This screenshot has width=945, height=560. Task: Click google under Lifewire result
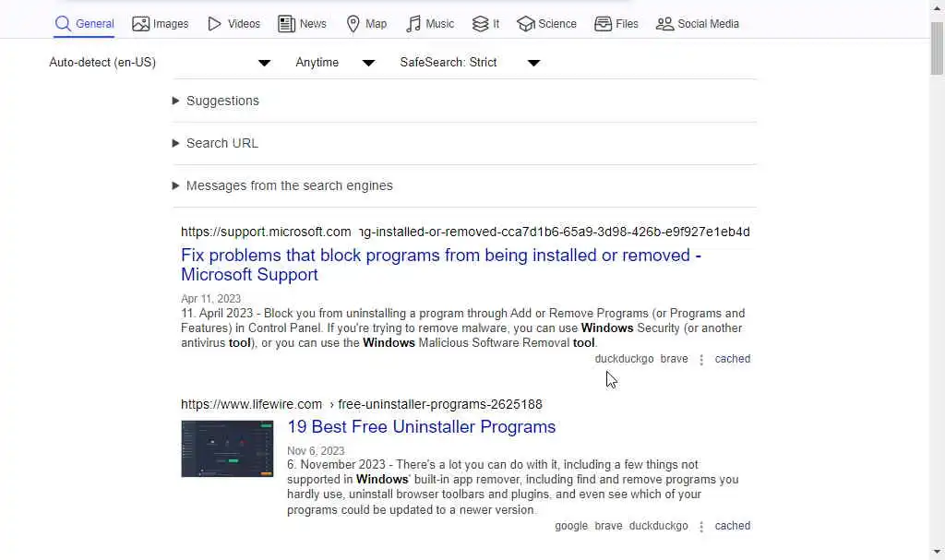point(570,526)
